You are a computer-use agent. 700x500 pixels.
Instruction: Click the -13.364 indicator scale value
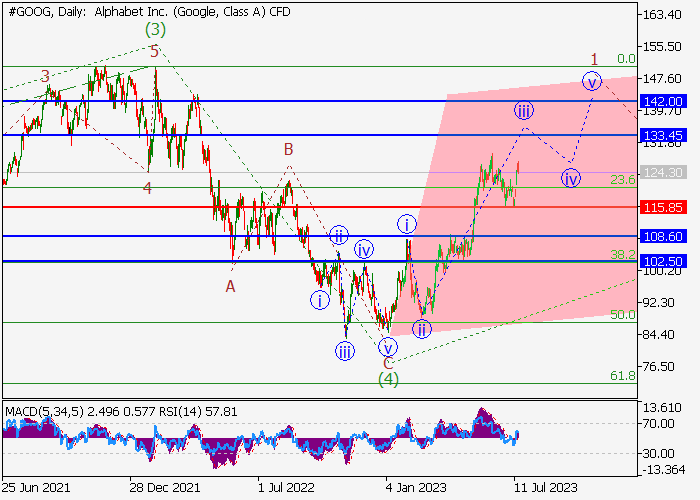[663, 469]
